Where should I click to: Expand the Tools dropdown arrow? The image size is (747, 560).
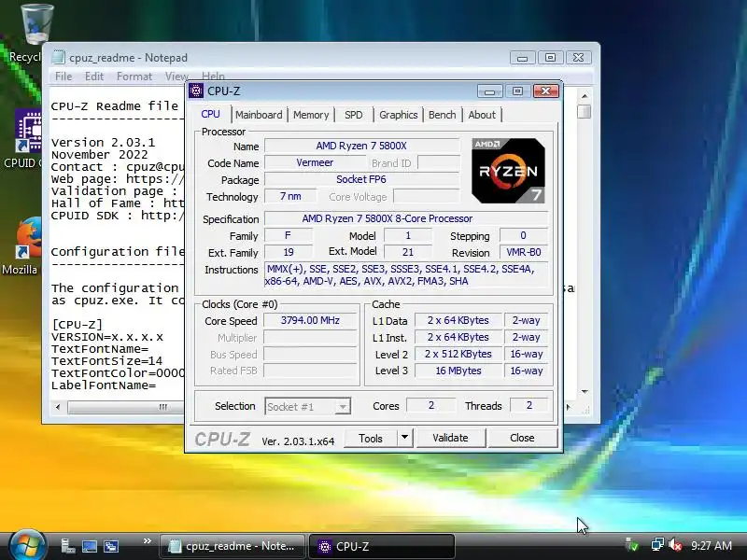click(x=404, y=437)
